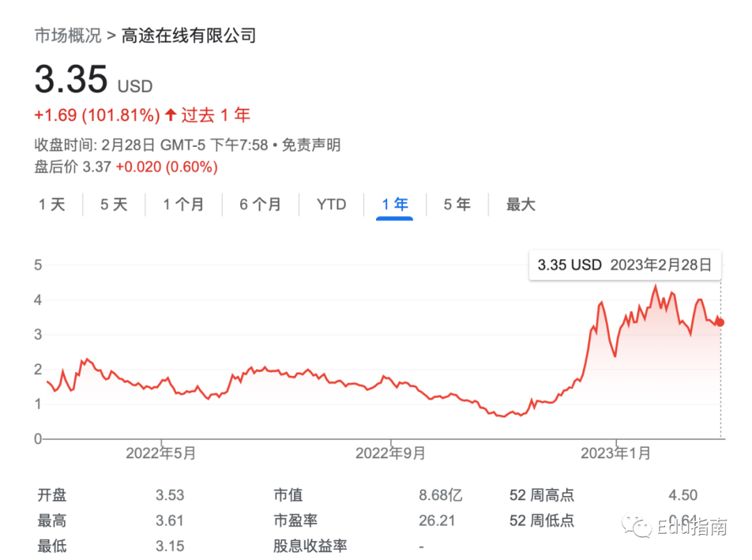The width and height of the screenshot is (752, 560).
Task: Select the 6 个月 range tab
Action: 260,205
